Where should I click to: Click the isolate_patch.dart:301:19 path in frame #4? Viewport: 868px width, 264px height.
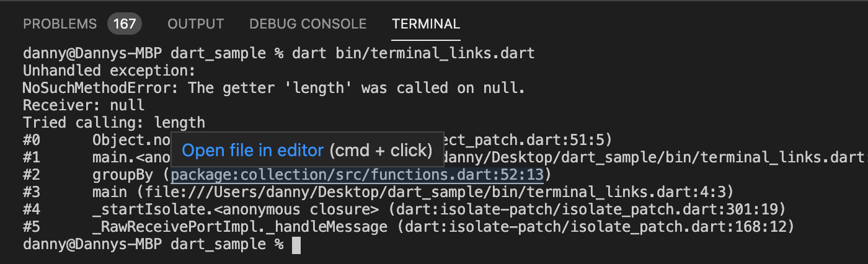click(x=588, y=209)
